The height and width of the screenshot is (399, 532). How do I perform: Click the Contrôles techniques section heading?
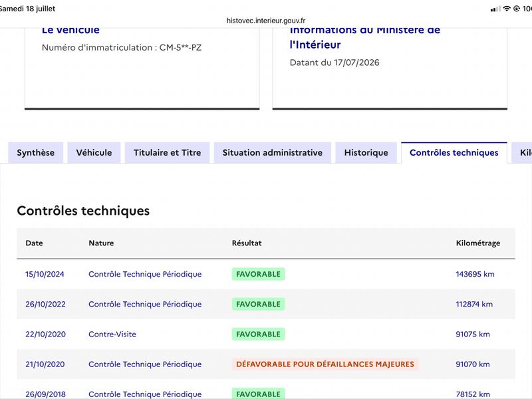click(x=83, y=211)
